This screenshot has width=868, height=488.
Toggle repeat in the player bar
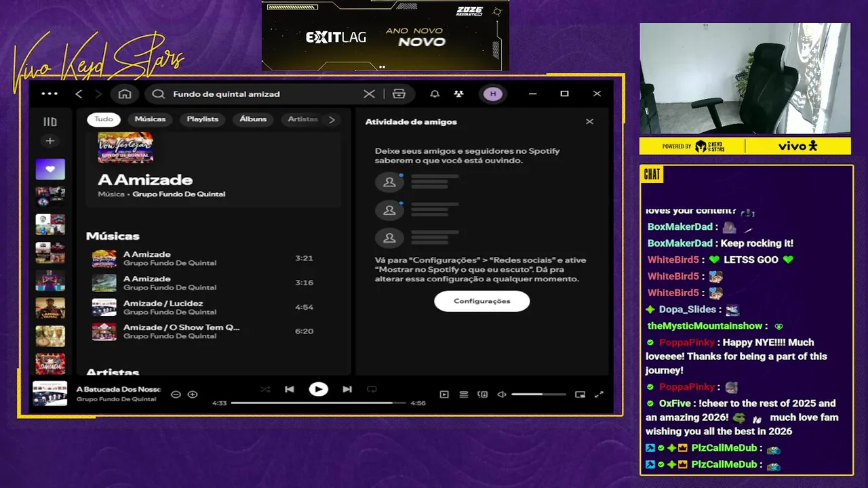pos(372,389)
